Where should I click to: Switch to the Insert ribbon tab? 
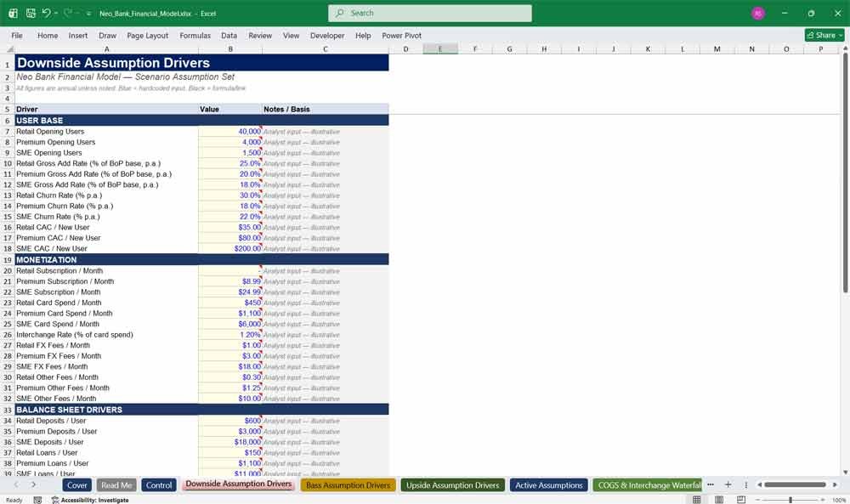pos(78,35)
